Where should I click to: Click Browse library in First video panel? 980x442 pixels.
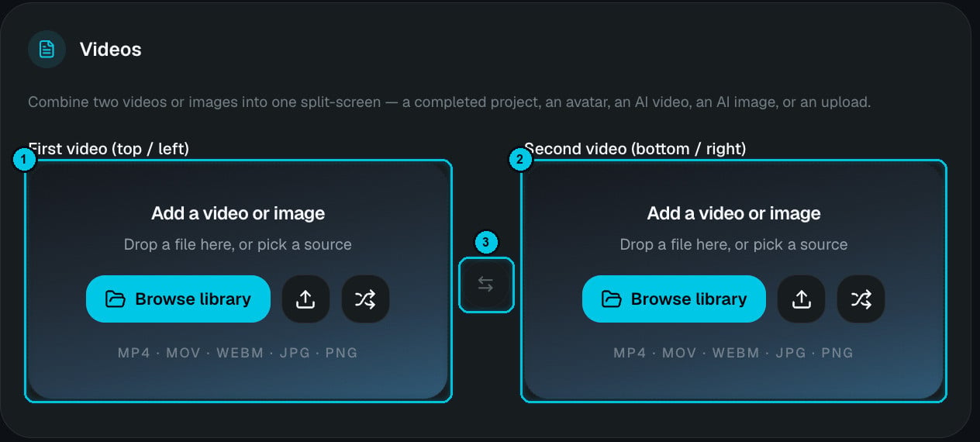tap(178, 299)
